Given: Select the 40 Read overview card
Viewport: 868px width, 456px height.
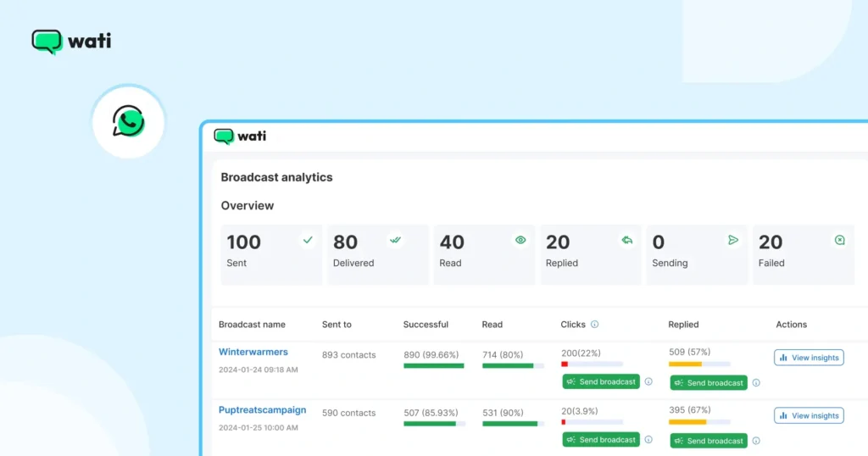Looking at the screenshot, I should [x=484, y=254].
